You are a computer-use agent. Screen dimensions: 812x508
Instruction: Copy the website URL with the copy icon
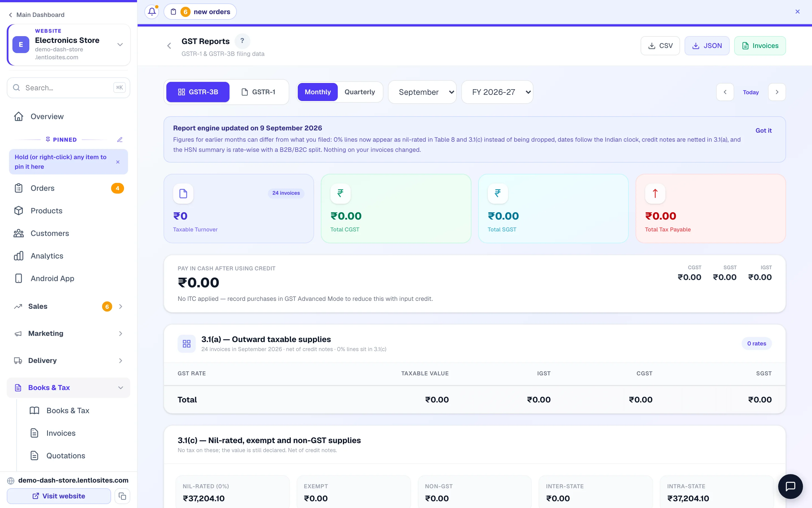(122, 496)
